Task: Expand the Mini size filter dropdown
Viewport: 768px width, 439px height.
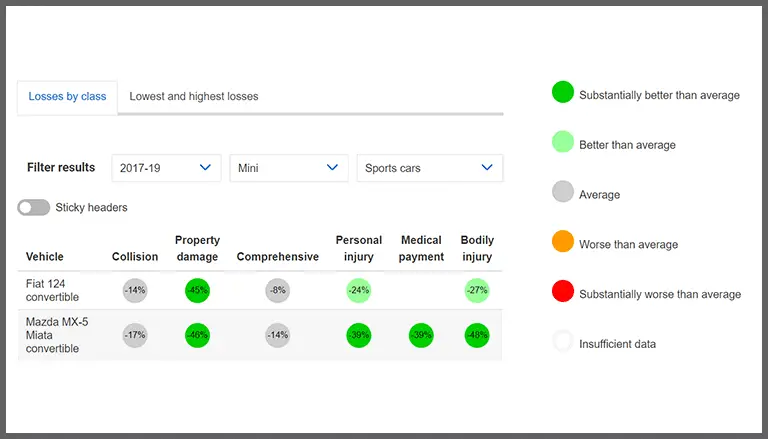Action: pos(289,168)
